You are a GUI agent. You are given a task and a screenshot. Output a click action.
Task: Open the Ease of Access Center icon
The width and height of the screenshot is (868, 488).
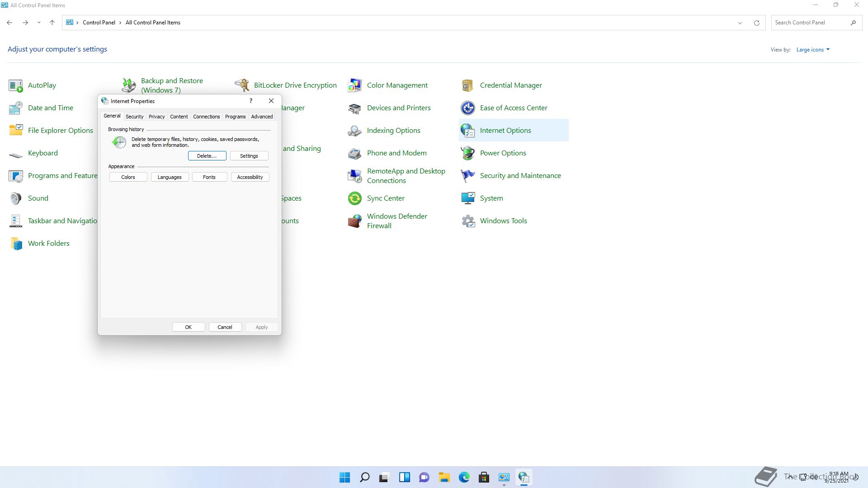coord(468,108)
